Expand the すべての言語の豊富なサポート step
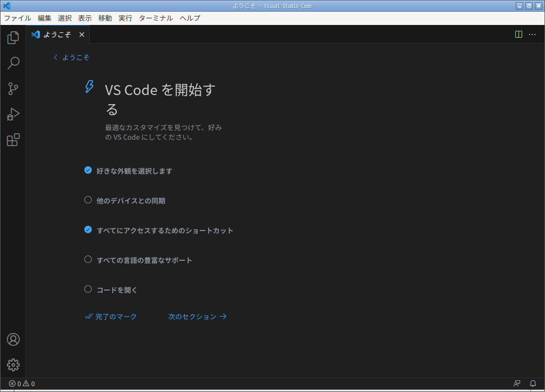The image size is (545, 392). [144, 260]
